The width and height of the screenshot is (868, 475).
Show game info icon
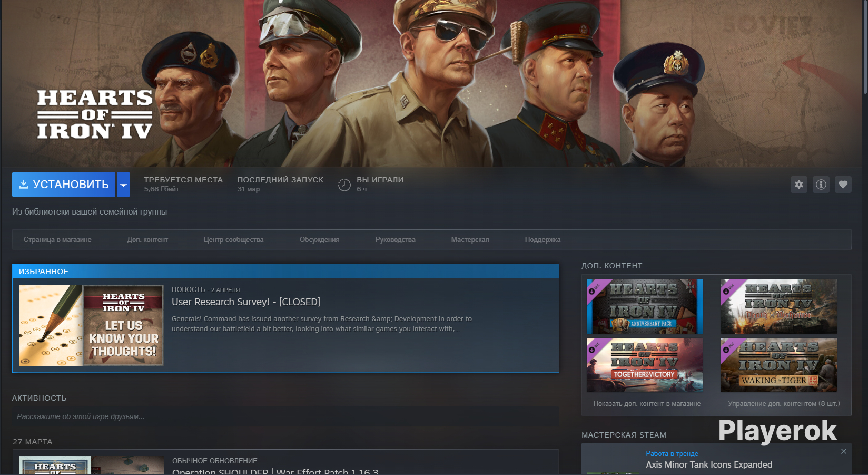(821, 185)
